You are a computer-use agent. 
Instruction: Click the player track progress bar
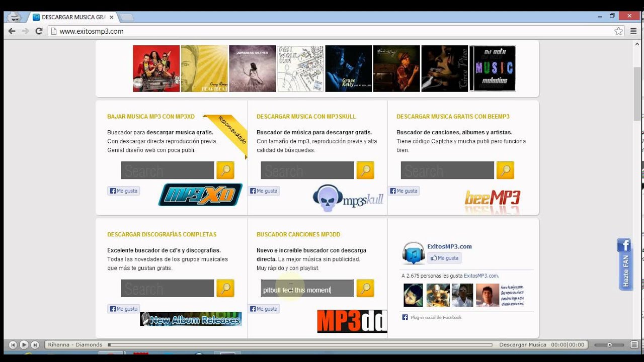pos(300,345)
